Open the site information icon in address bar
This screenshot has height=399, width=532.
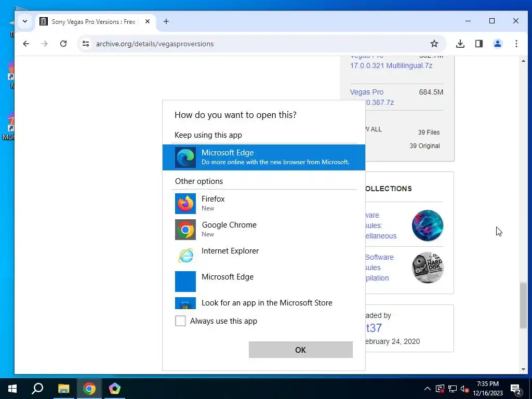coord(86,44)
